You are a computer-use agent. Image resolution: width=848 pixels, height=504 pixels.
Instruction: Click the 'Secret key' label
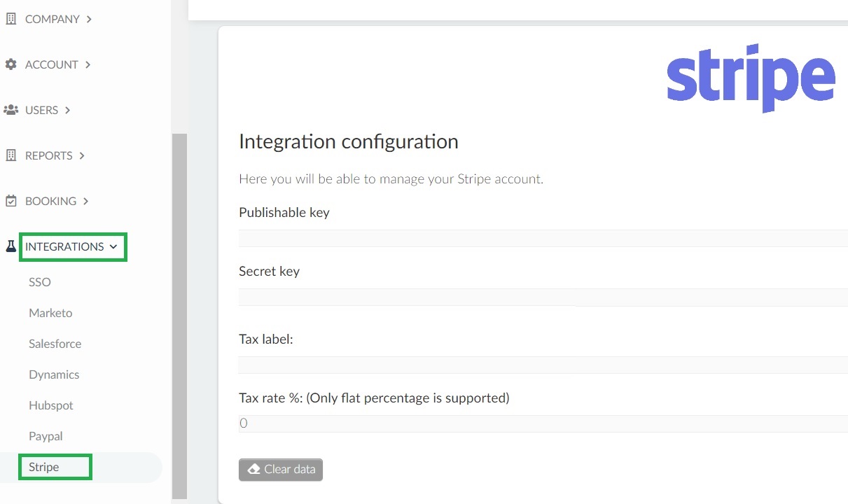point(269,271)
